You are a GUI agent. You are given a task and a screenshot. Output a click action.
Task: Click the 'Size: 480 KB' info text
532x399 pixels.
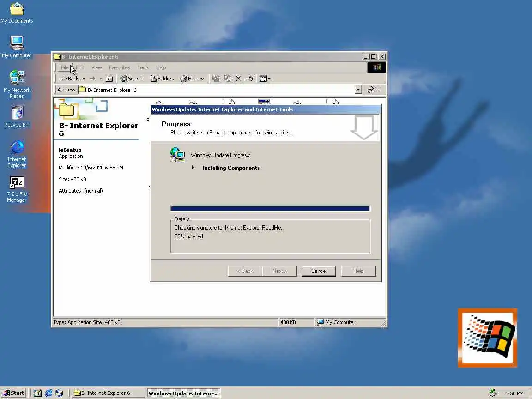[x=72, y=179]
